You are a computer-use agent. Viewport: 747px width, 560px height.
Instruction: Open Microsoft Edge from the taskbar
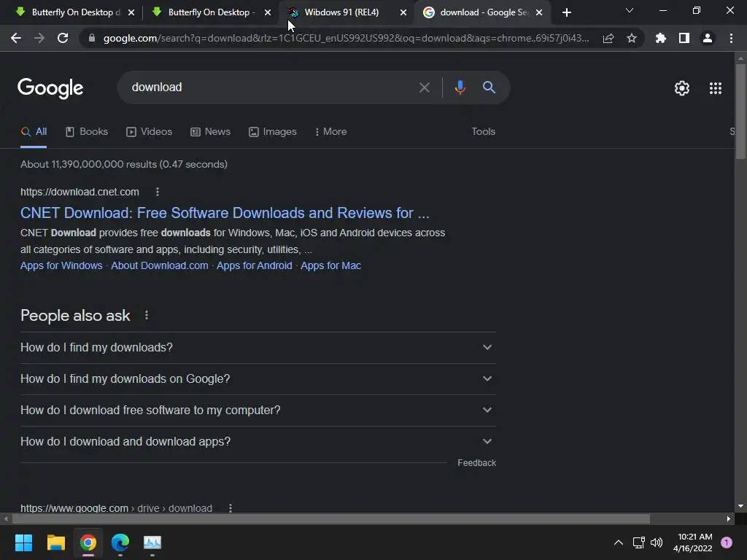[x=120, y=542]
